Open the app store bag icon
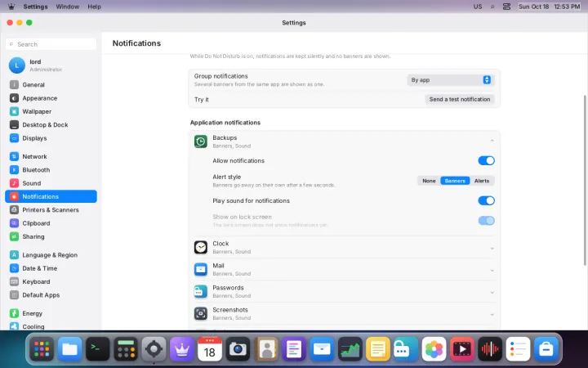This screenshot has width=588, height=368. pyautogui.click(x=546, y=349)
